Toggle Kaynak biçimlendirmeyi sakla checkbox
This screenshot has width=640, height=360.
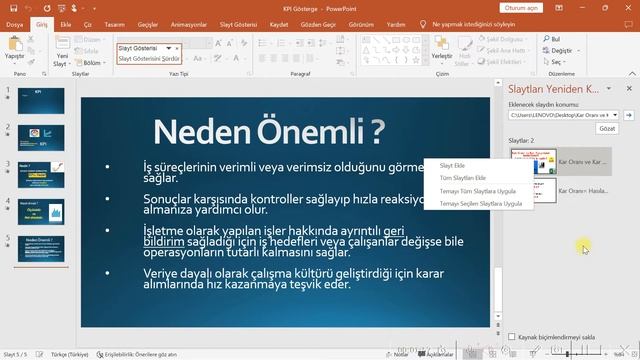pyautogui.click(x=511, y=337)
